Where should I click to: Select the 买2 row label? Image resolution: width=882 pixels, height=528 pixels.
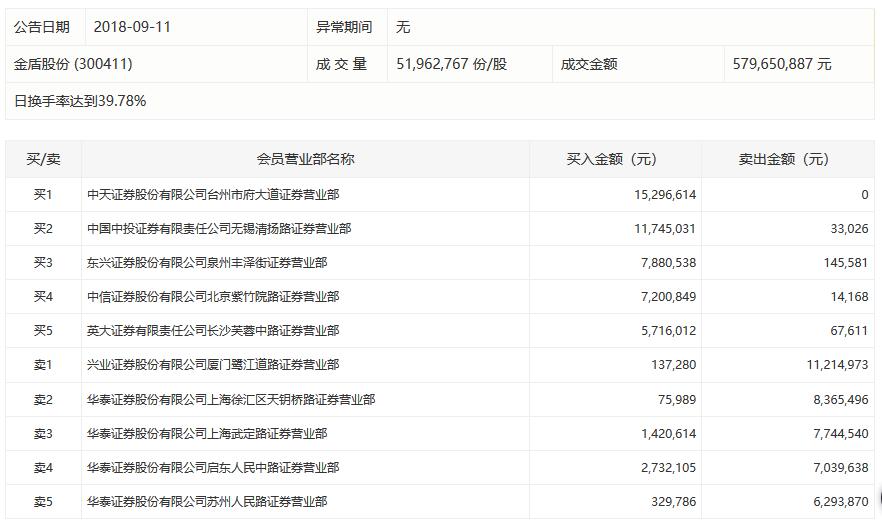click(43, 229)
